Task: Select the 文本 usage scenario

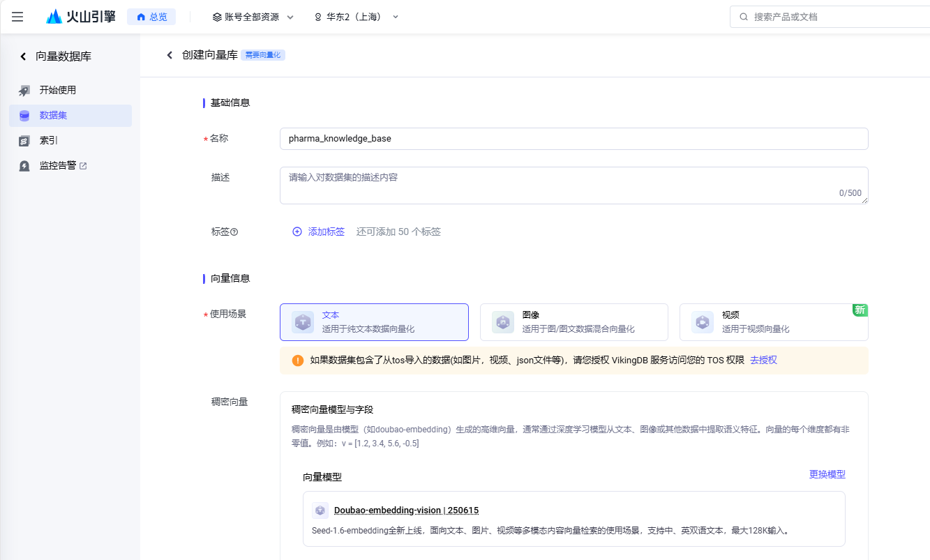Action: click(374, 322)
